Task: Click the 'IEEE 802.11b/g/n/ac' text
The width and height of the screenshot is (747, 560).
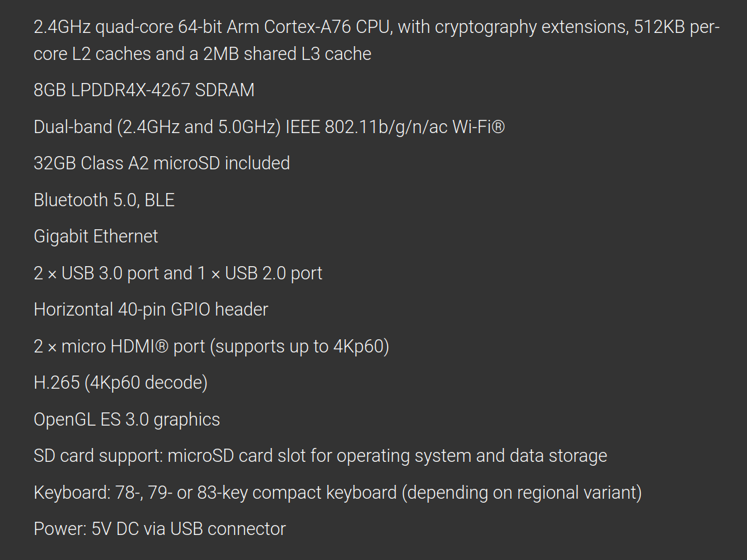Action: (367, 127)
